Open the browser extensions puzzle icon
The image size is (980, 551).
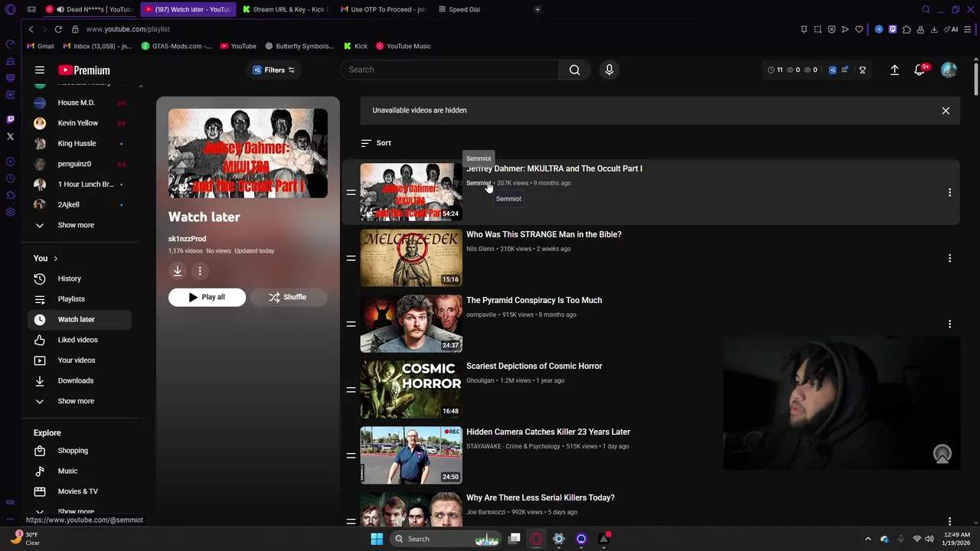pyautogui.click(x=906, y=29)
